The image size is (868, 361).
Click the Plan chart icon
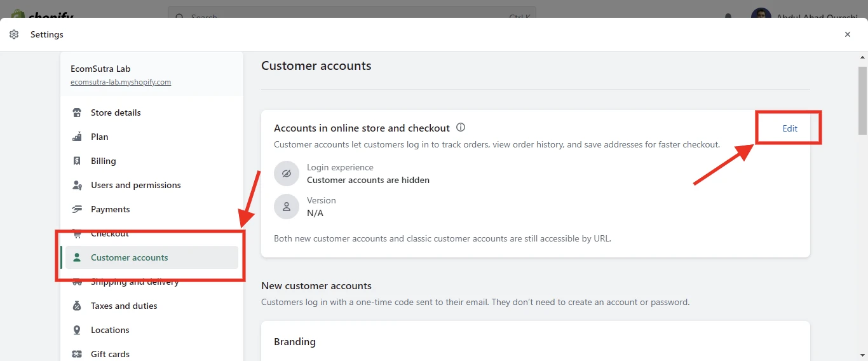click(77, 137)
